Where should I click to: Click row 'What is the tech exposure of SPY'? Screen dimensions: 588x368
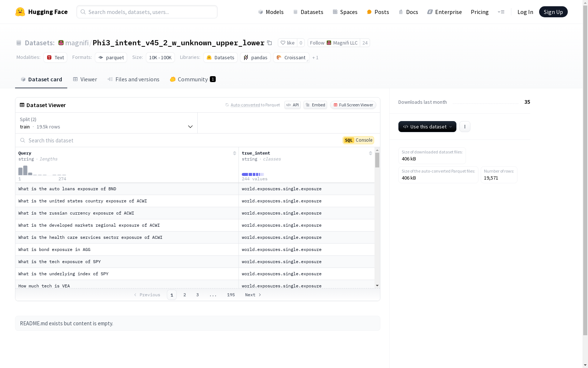[x=195, y=262]
